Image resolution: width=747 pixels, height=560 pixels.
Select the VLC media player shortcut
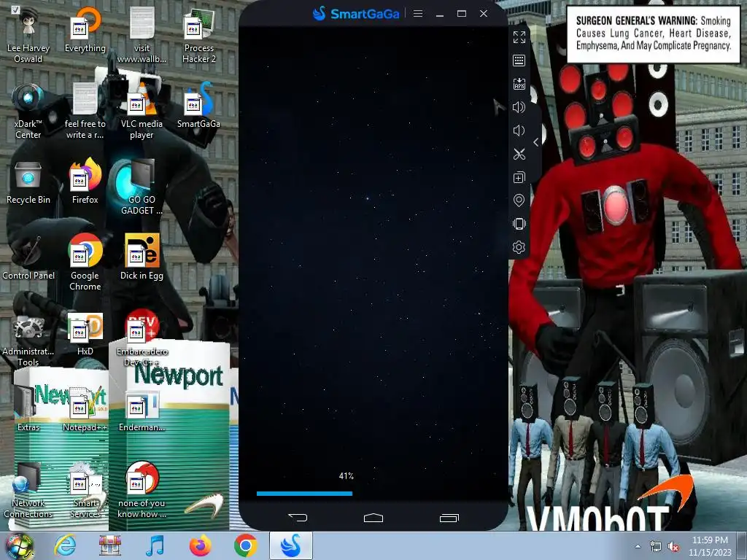[x=142, y=111]
